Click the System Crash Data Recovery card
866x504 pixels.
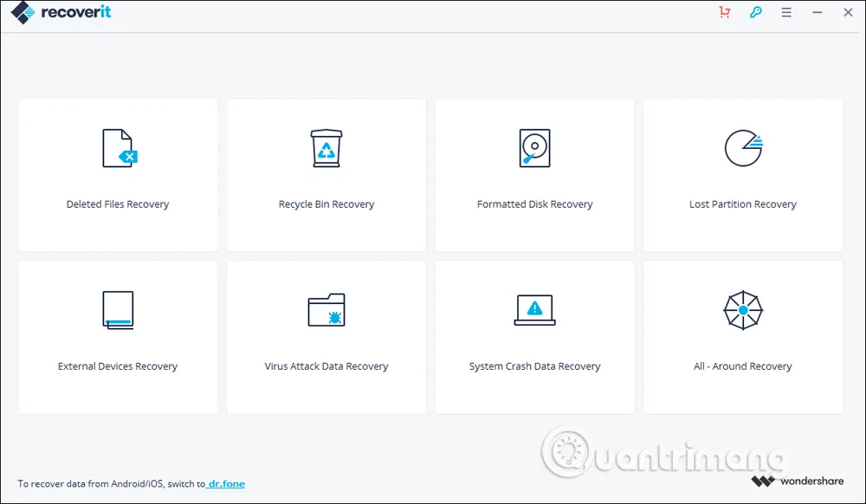534,336
